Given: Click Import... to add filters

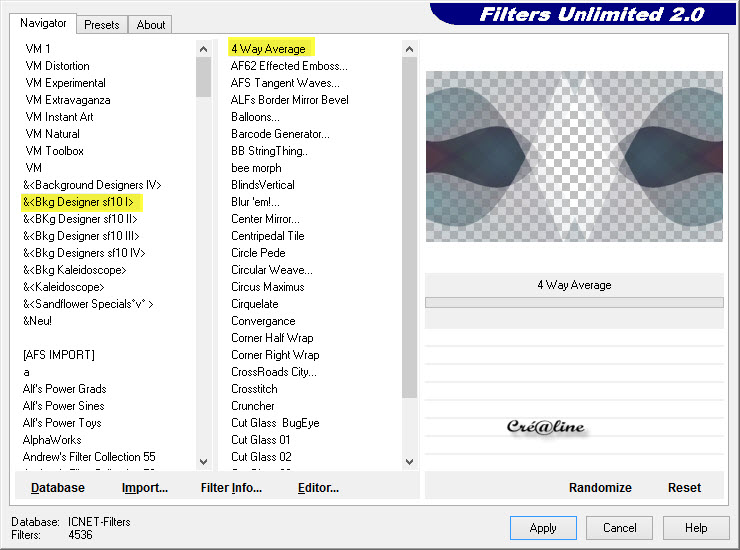Looking at the screenshot, I should 144,488.
